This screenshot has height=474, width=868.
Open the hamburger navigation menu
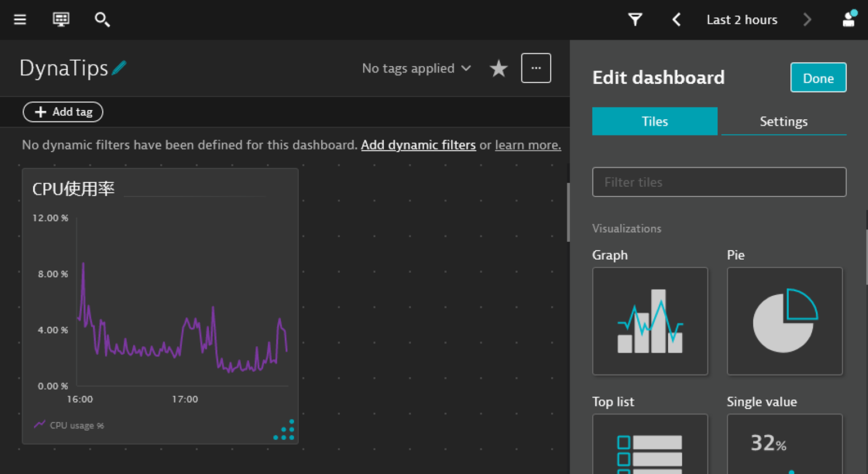coord(20,20)
